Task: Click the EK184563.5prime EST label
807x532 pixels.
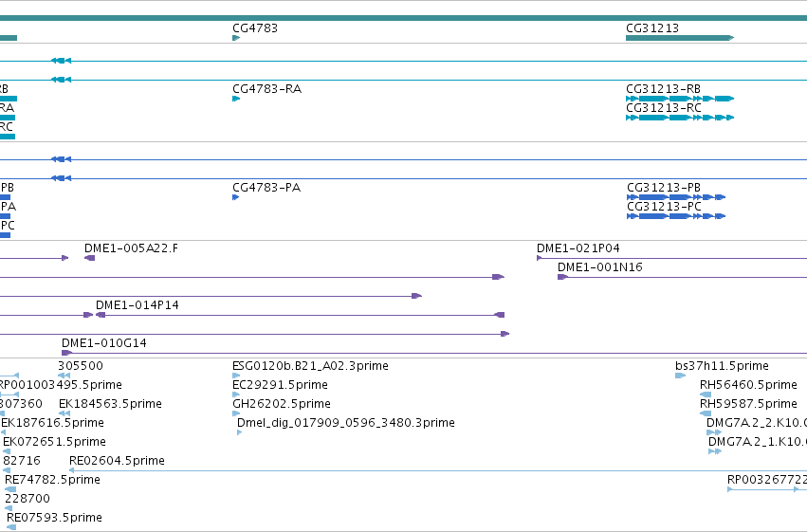Action: click(x=110, y=404)
